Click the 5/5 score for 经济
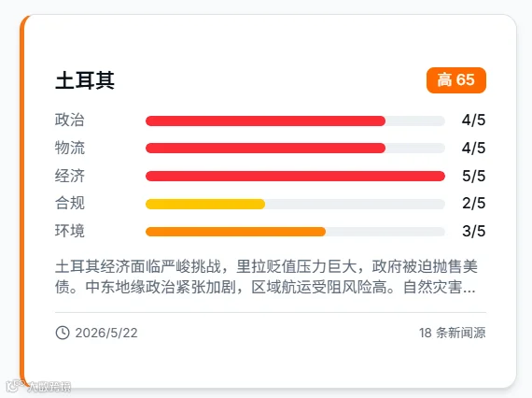The image size is (532, 398). coord(473,176)
